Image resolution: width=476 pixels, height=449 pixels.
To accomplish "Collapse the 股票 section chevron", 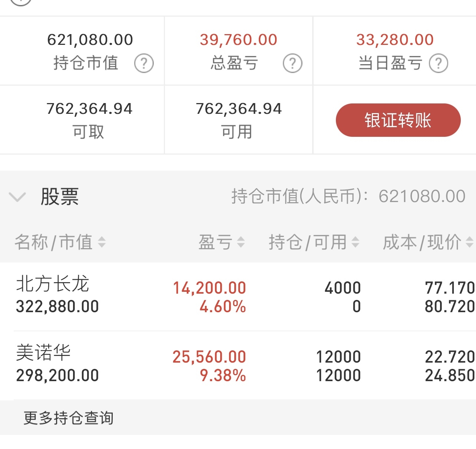I will (17, 197).
